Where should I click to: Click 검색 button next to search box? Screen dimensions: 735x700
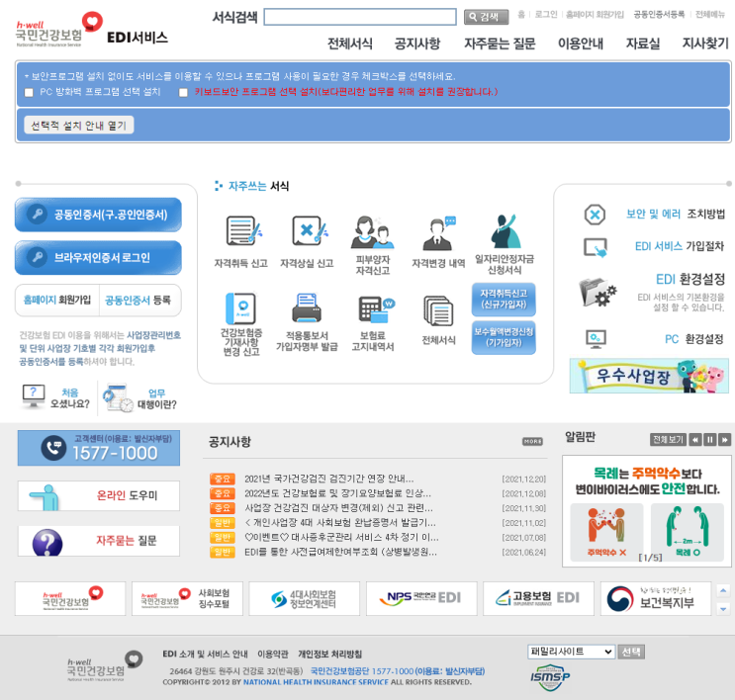click(x=486, y=18)
